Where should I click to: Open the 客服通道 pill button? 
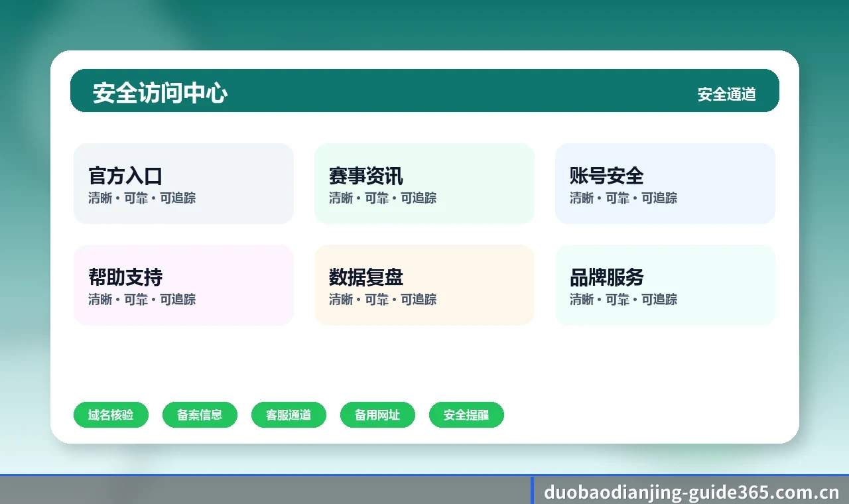pyautogui.click(x=289, y=415)
